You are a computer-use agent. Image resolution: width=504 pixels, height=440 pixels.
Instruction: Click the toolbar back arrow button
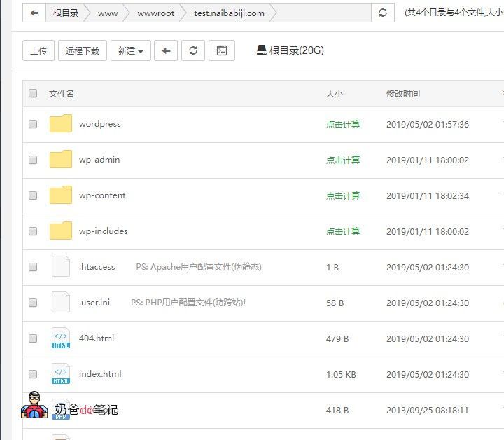pos(166,50)
